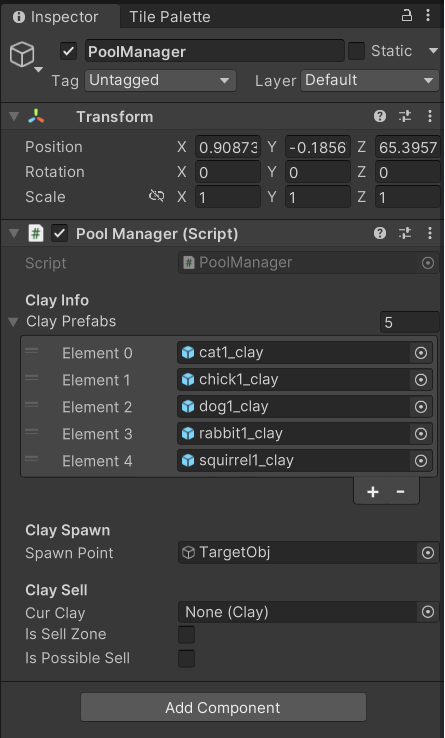The image size is (445, 738).
Task: Check Is Possible Sell checkbox
Action: [x=186, y=658]
